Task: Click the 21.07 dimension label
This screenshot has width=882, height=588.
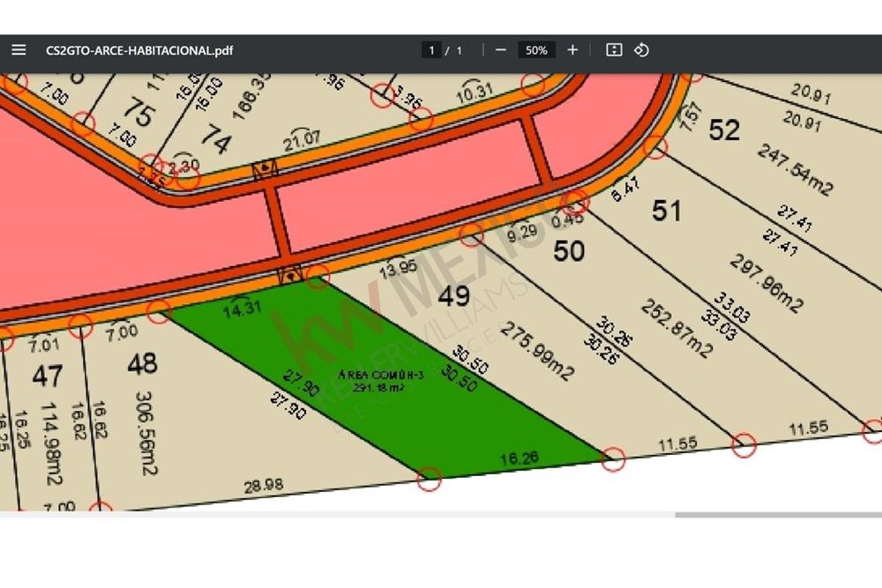Action: [302, 140]
